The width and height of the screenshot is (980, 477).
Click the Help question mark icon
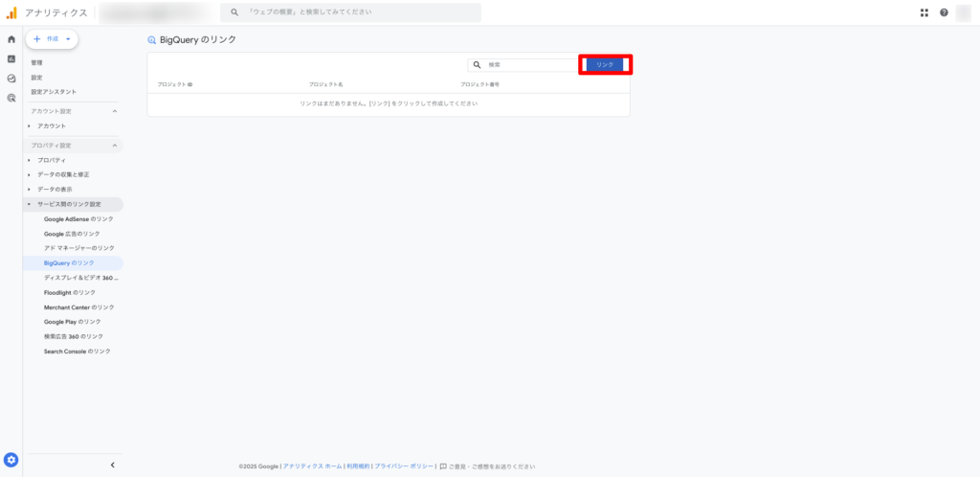[944, 12]
